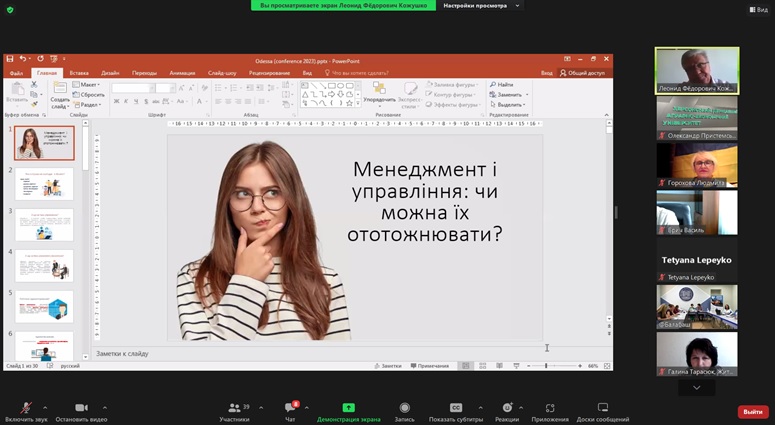Open the Файл menu tab

16,73
